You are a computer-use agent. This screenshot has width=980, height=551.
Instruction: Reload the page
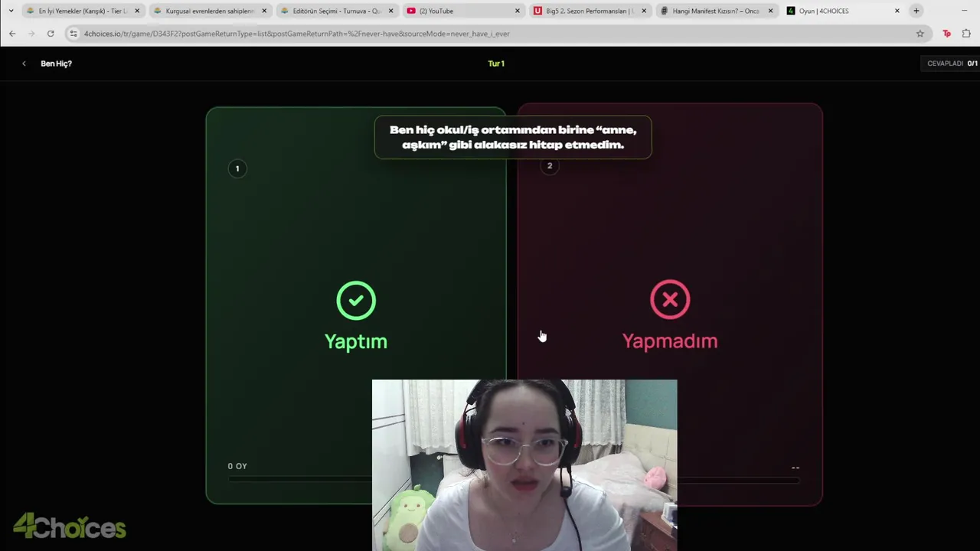(x=51, y=34)
